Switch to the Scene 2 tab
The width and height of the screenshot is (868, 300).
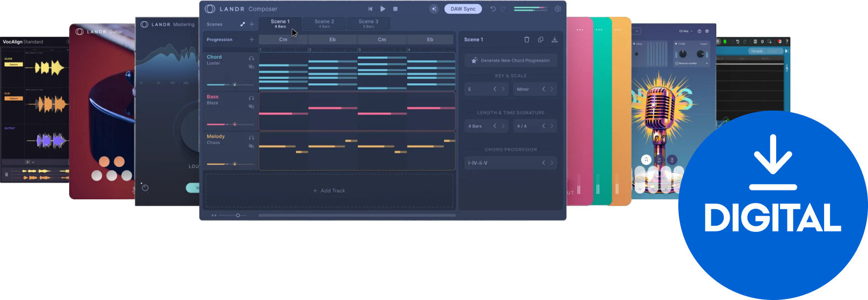(324, 23)
